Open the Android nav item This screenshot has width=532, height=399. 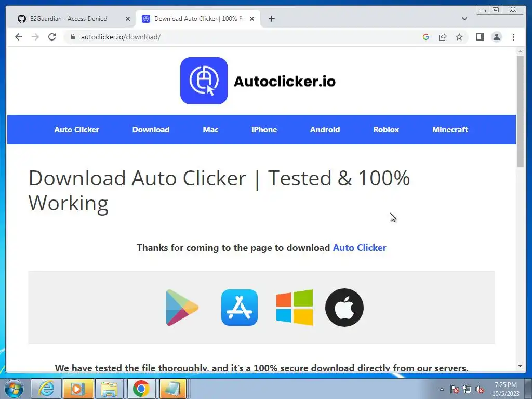[x=325, y=129]
